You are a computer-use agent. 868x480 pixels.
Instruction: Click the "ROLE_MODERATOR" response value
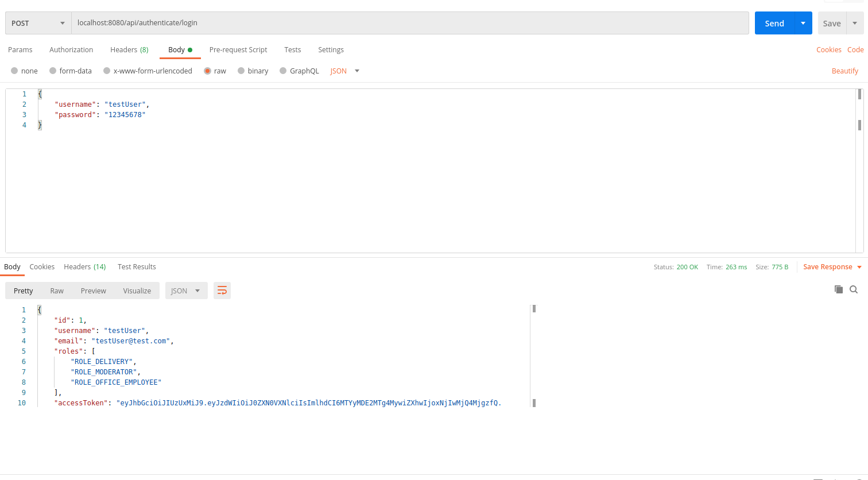point(104,372)
